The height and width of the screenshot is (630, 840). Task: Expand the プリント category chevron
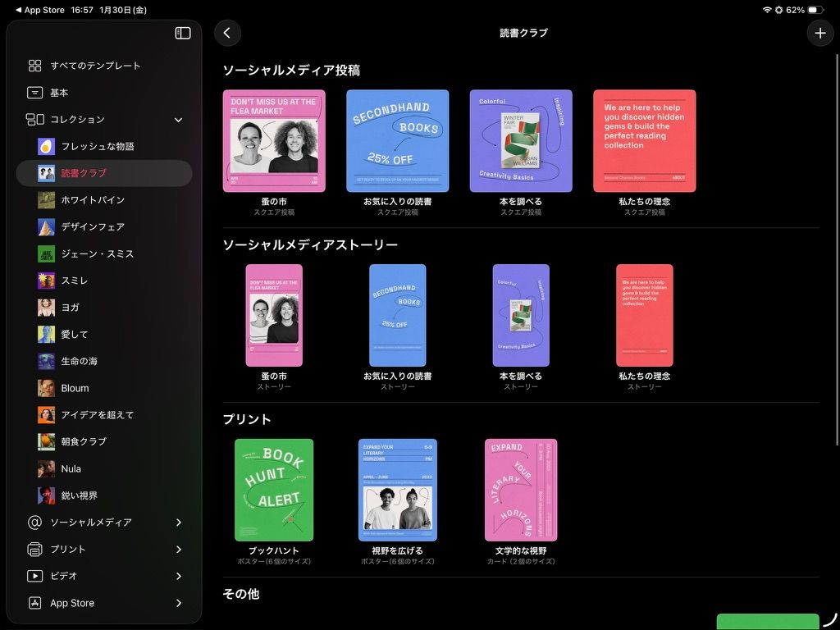coord(179,549)
